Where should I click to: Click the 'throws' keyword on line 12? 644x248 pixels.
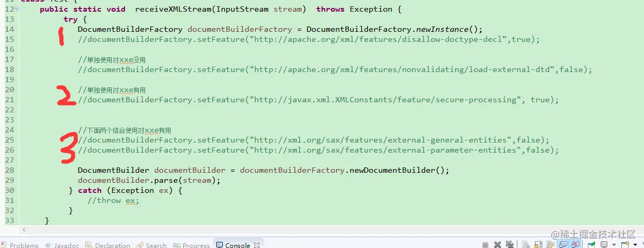(330, 9)
